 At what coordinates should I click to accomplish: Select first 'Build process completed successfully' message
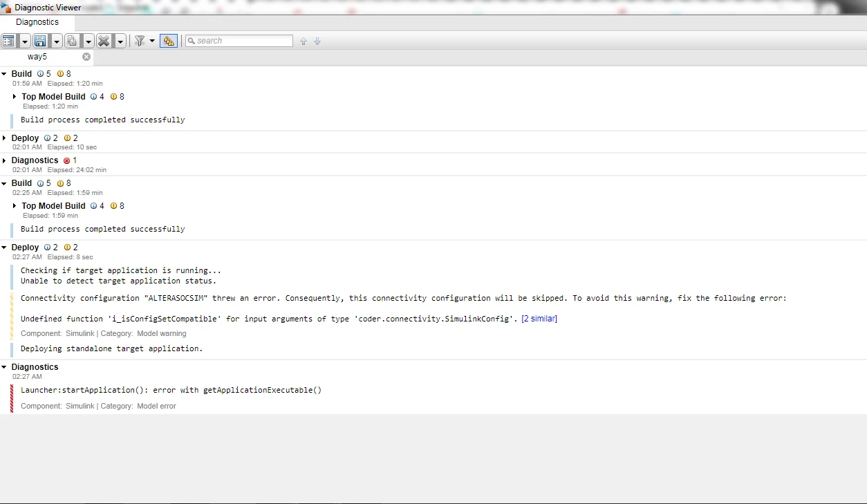click(103, 120)
